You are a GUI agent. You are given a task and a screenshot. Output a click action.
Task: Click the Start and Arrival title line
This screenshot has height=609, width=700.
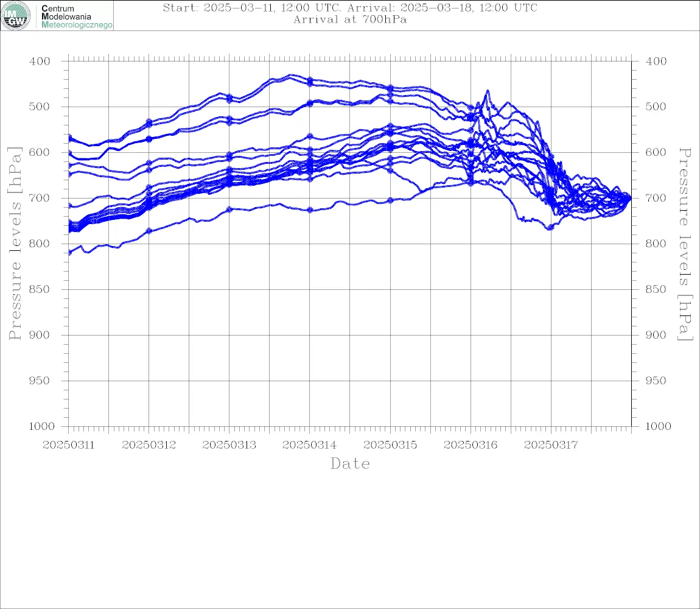click(350, 8)
